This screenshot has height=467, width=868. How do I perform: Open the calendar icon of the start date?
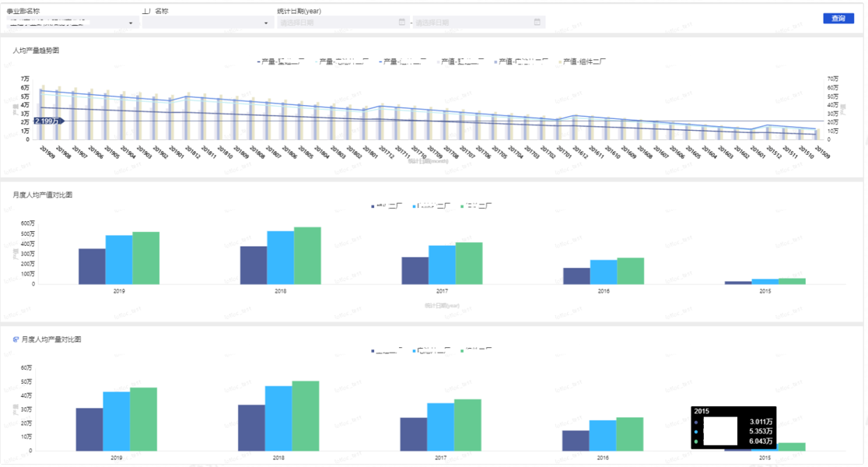(x=402, y=22)
